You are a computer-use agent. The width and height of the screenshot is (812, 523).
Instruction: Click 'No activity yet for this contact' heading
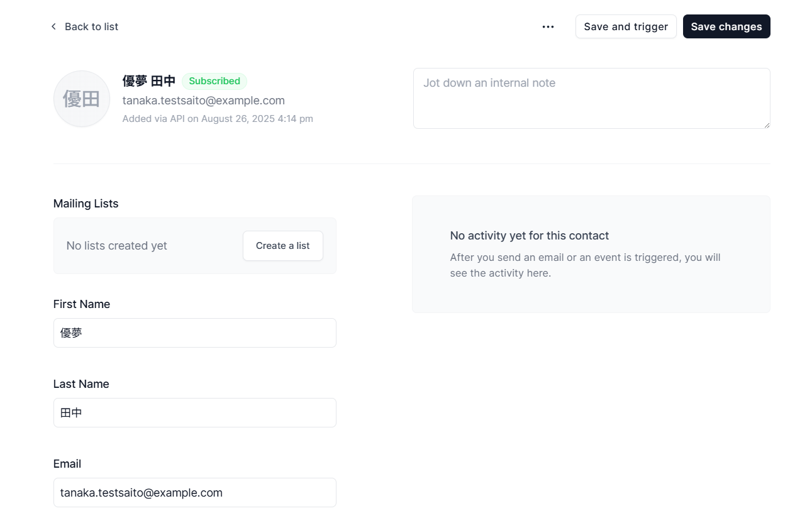(530, 236)
